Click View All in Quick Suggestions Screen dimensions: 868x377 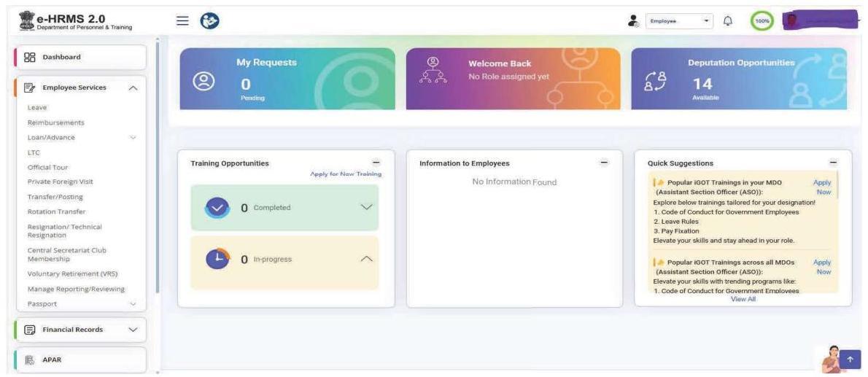click(x=743, y=299)
